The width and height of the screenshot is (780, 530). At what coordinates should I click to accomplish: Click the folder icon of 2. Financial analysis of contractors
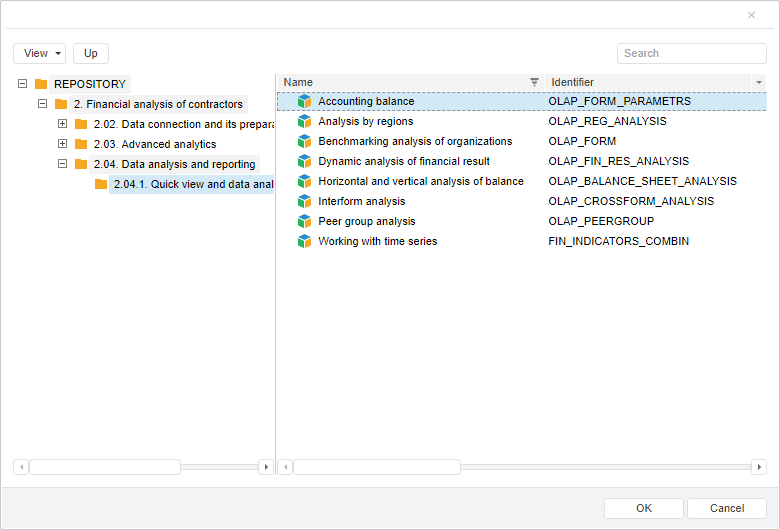point(61,104)
